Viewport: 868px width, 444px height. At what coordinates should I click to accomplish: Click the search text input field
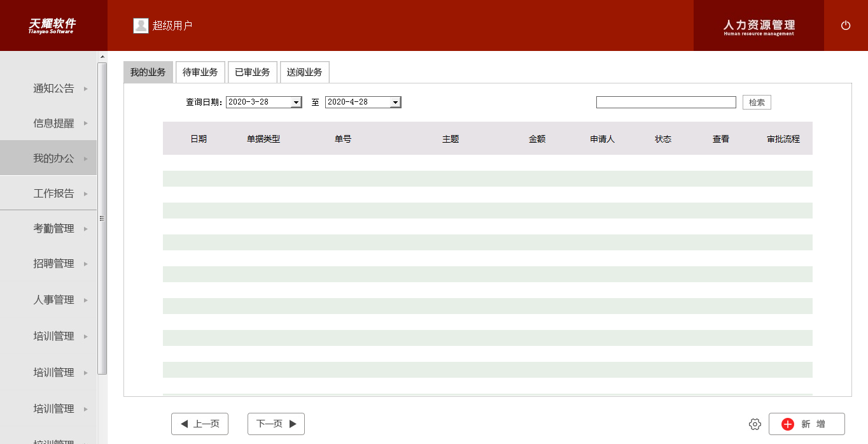tap(666, 102)
